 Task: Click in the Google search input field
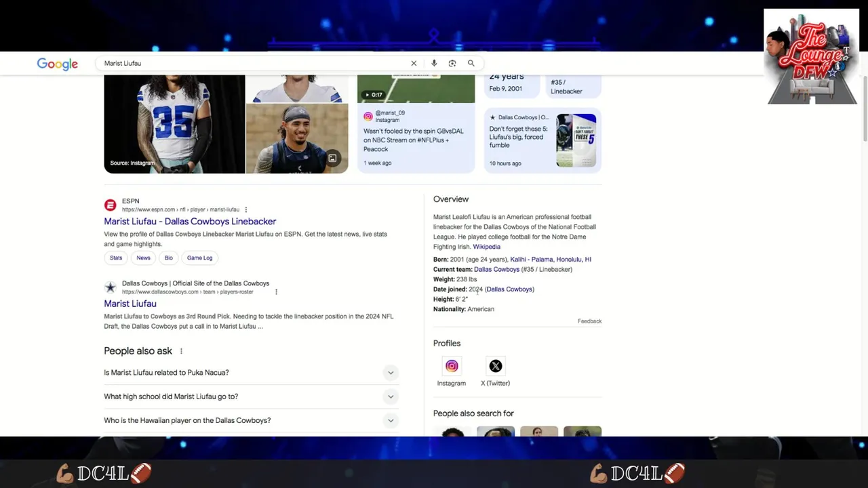(254, 63)
